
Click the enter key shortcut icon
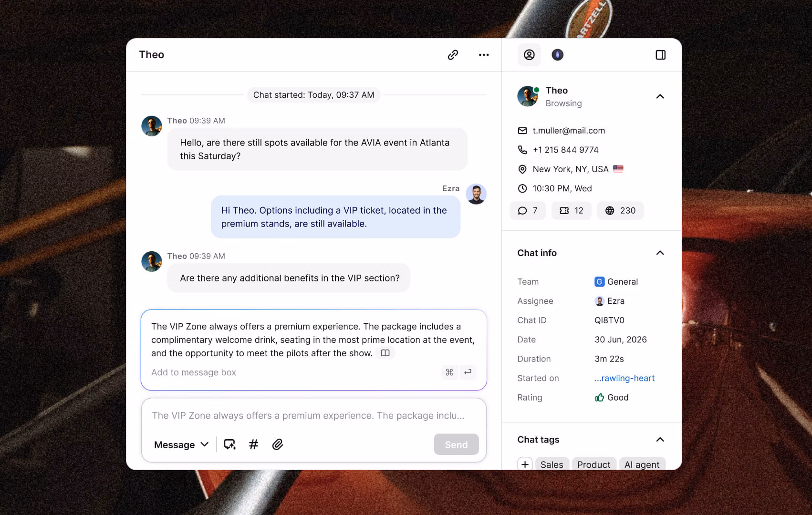tap(468, 372)
